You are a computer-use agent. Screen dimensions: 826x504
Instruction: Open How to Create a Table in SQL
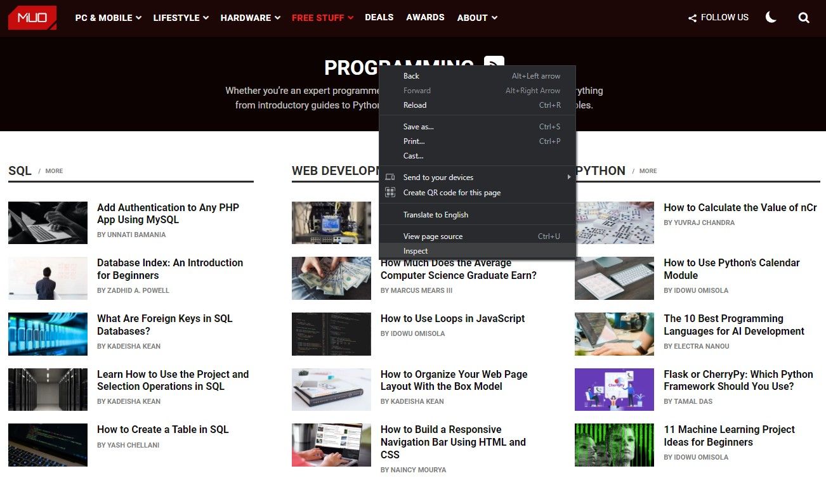tap(163, 430)
